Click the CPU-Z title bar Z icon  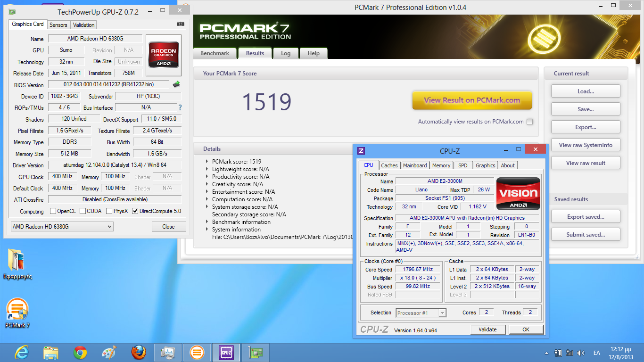click(x=361, y=151)
